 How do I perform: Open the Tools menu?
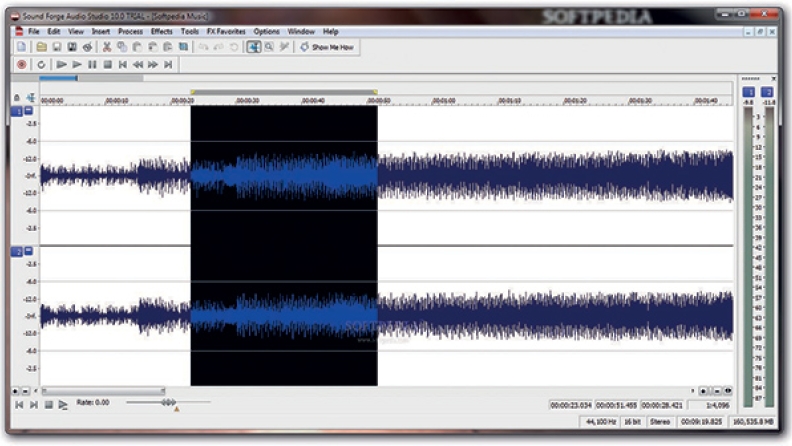coord(189,31)
